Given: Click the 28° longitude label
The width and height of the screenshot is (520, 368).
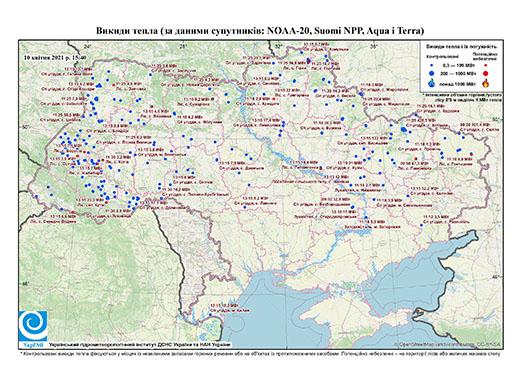Looking at the screenshot, I should (x=183, y=46).
